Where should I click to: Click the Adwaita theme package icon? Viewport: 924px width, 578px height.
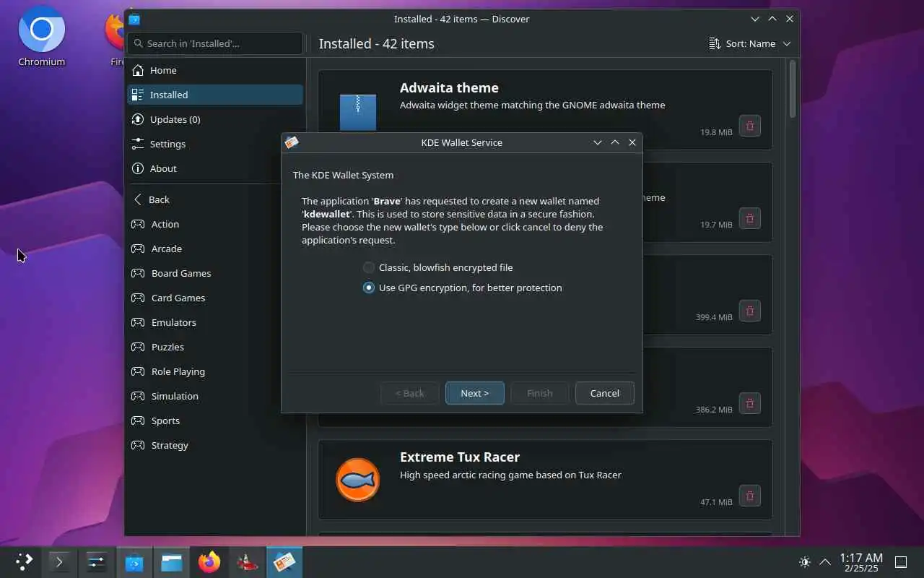358,112
